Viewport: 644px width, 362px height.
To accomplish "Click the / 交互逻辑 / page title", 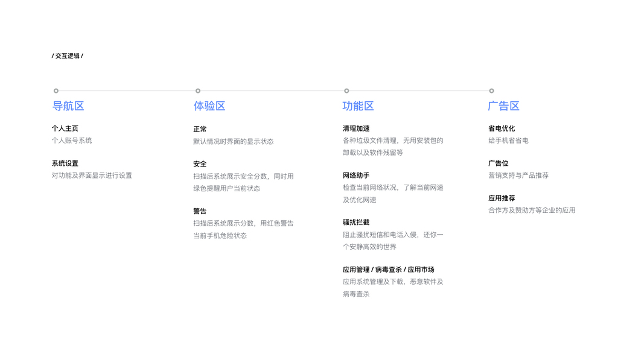I will 68,56.
